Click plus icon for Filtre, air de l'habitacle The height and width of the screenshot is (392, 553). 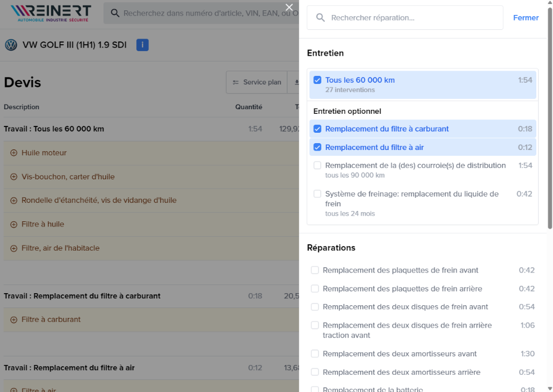(14, 248)
